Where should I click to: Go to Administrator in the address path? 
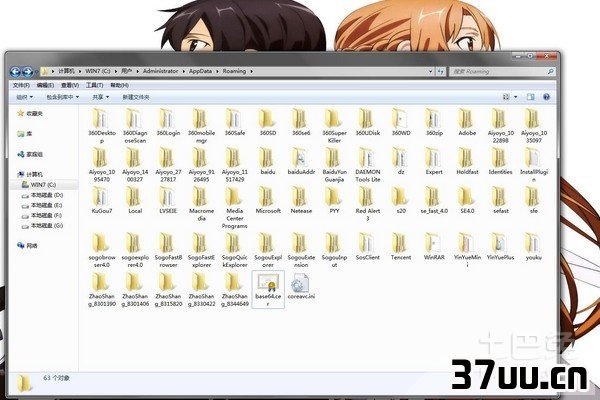(x=160, y=71)
